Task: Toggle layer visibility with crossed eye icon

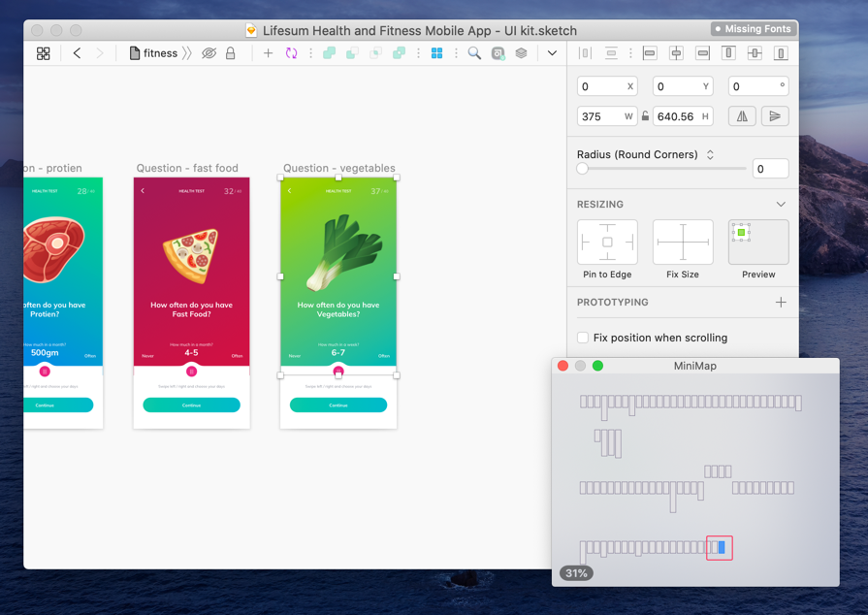Action: tap(209, 53)
